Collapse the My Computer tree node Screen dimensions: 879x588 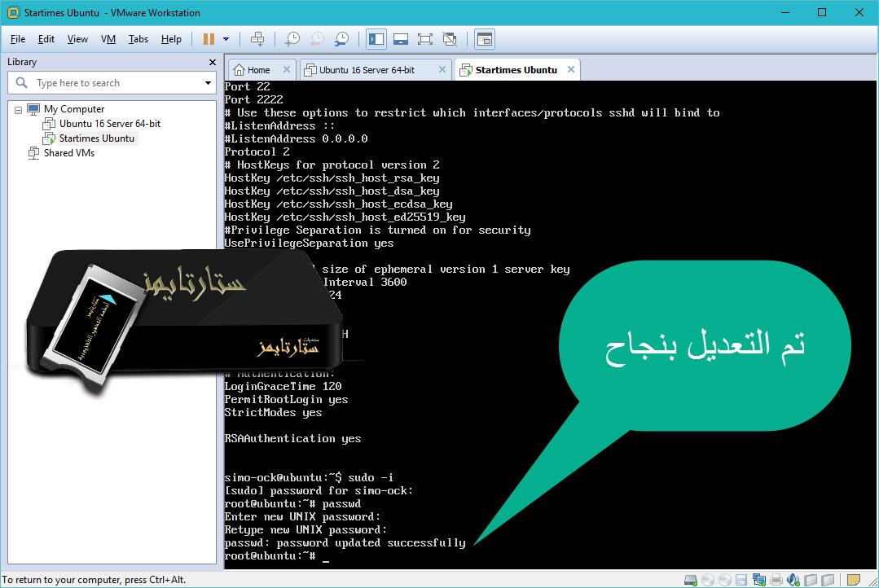point(19,108)
